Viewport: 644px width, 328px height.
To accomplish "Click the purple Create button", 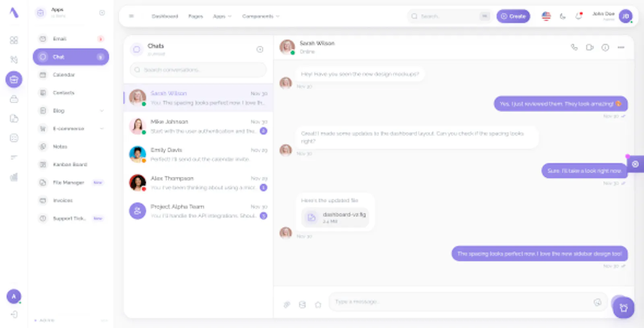I will click(x=513, y=16).
